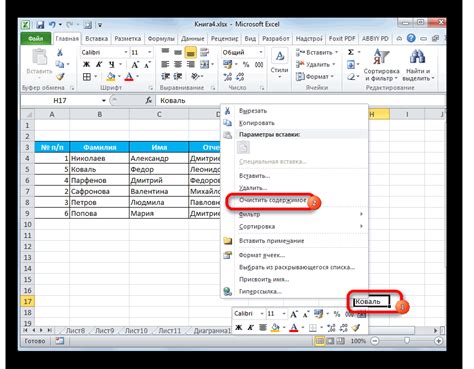Click the insert function fx button

pos(149,100)
